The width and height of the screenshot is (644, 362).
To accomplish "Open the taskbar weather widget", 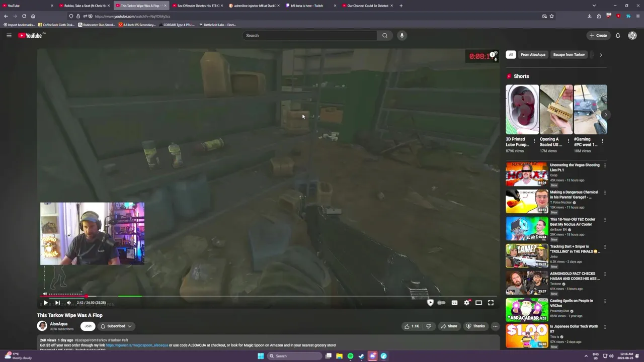I will click(x=19, y=356).
